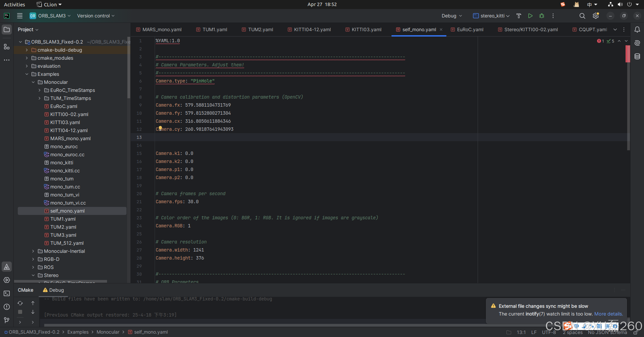The image size is (644, 337).
Task: Debug stereo_kitti with bug icon
Action: [542, 16]
